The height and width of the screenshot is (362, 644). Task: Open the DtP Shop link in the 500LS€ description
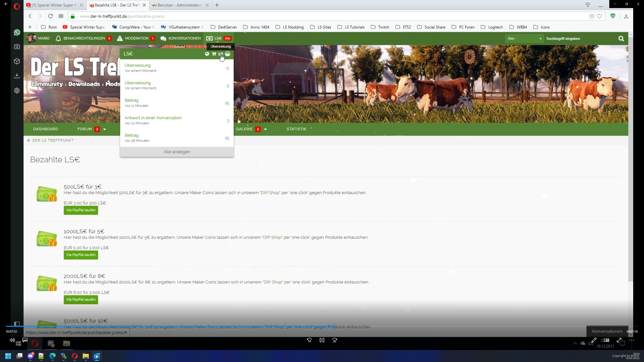pyautogui.click(x=270, y=193)
